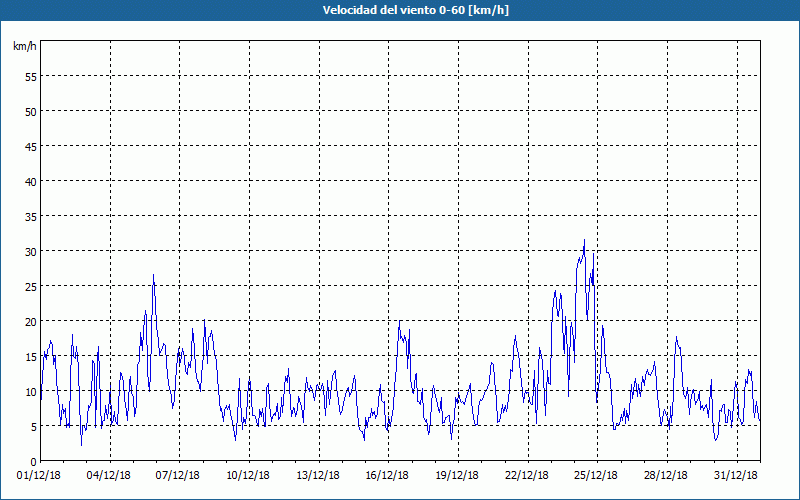
Task: Click the 20 y-axis label
Action: (x=31, y=322)
